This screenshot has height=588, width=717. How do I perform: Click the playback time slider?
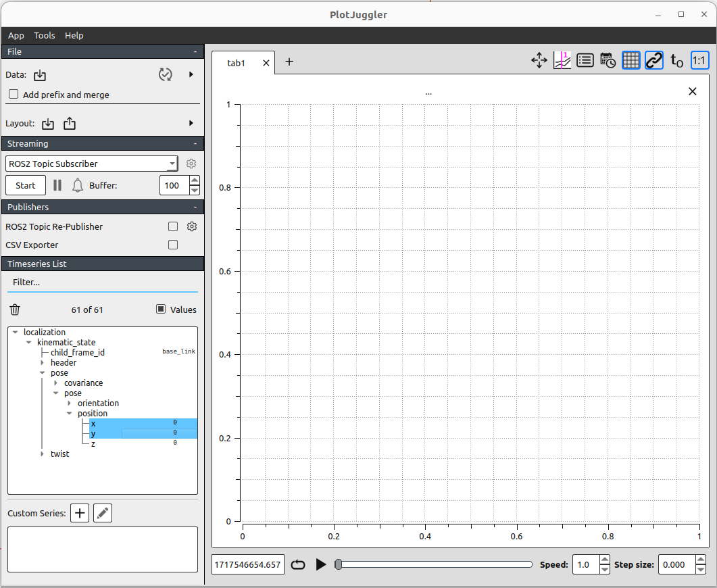[x=436, y=564]
